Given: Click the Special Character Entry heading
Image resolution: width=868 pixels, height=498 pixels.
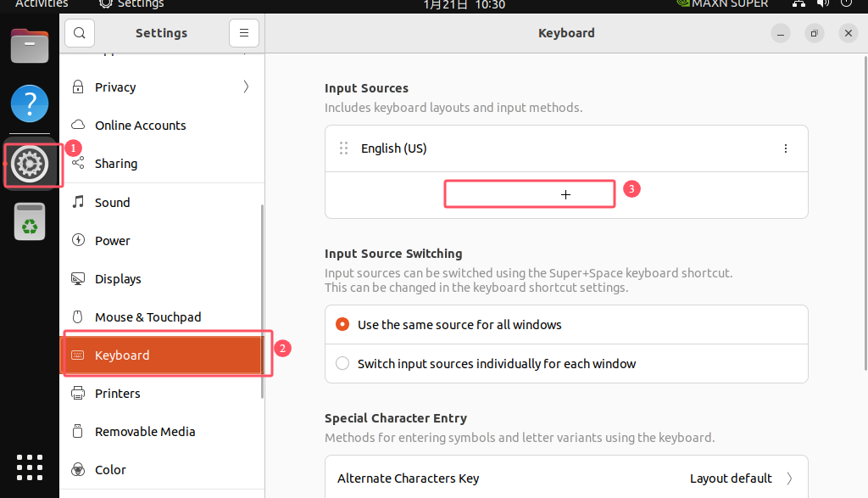Looking at the screenshot, I should [x=396, y=418].
